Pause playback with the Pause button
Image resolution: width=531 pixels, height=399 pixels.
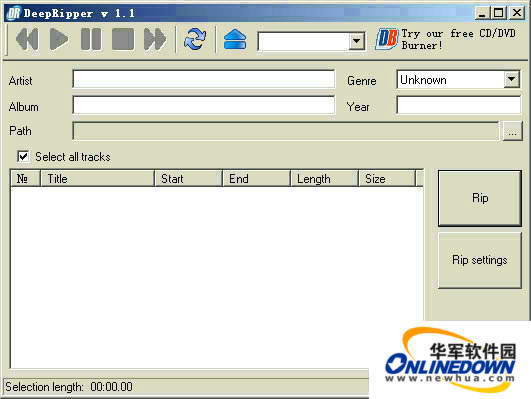tap(91, 39)
